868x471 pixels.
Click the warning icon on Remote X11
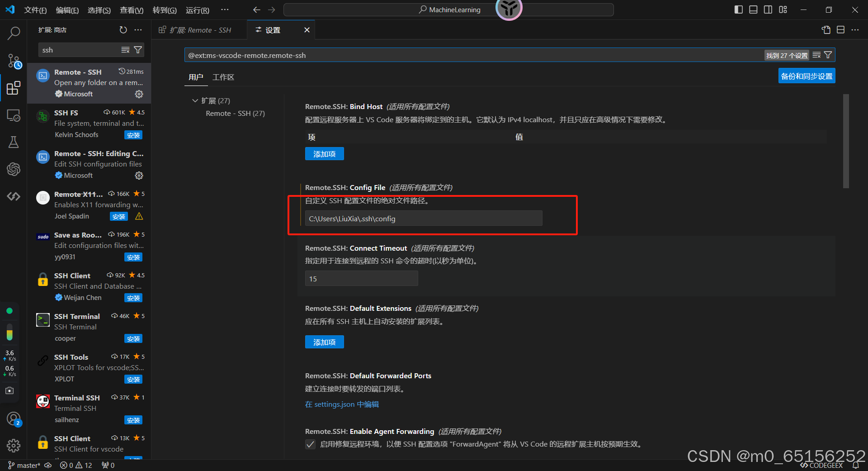(139, 216)
